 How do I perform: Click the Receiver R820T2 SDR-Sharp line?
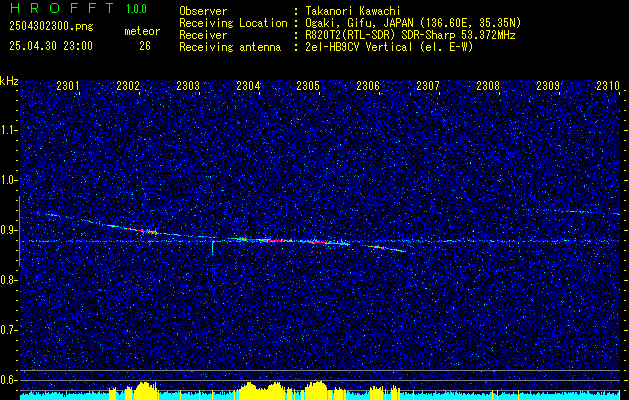click(410, 35)
